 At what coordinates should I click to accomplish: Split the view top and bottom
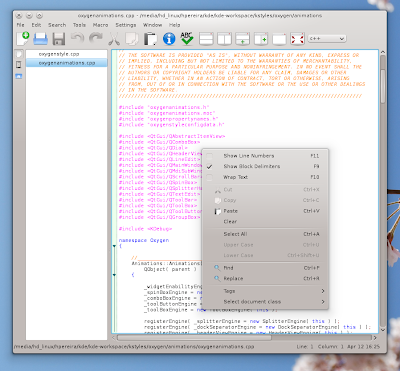coord(206,39)
